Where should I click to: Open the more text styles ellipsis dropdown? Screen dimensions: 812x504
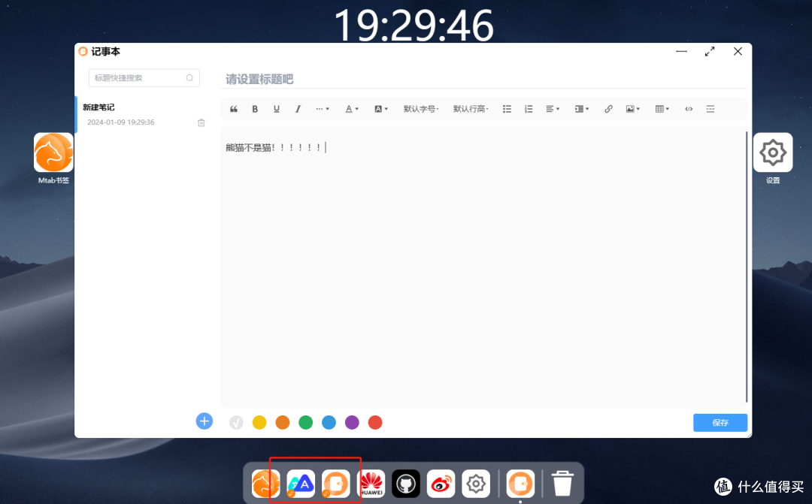(323, 109)
